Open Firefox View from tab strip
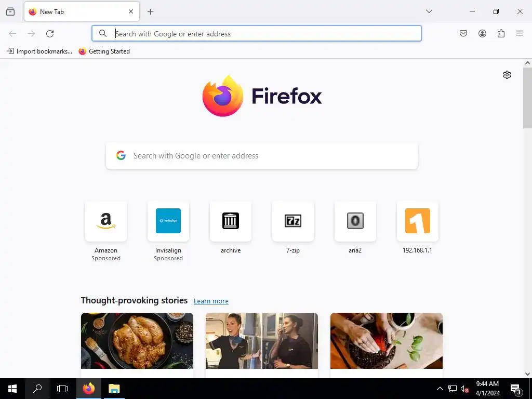Viewport: 532px width, 399px height. tap(10, 11)
